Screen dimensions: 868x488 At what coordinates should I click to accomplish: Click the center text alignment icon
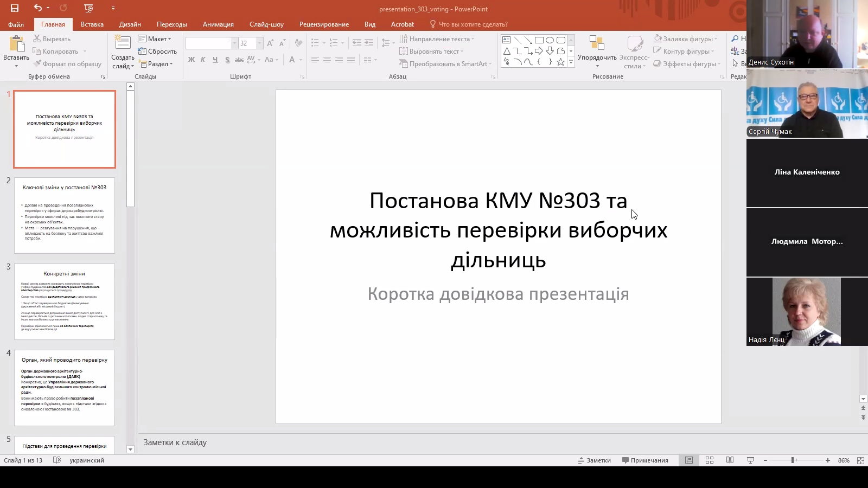click(x=326, y=60)
